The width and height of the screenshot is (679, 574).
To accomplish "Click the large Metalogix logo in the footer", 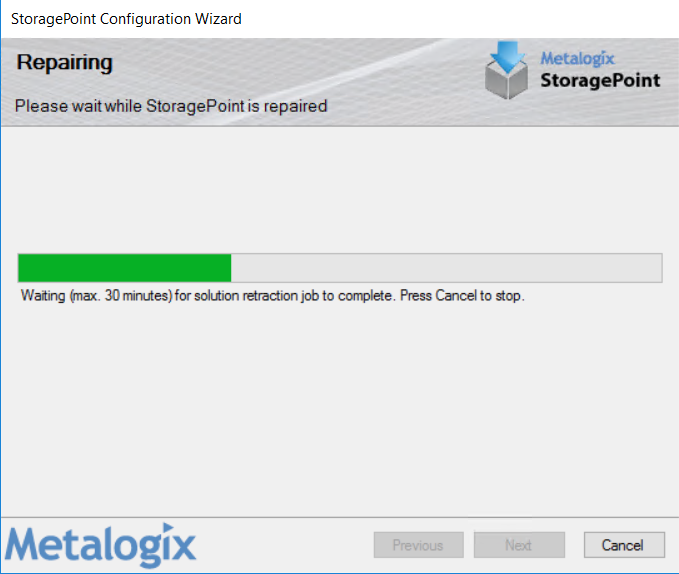I will point(100,545).
